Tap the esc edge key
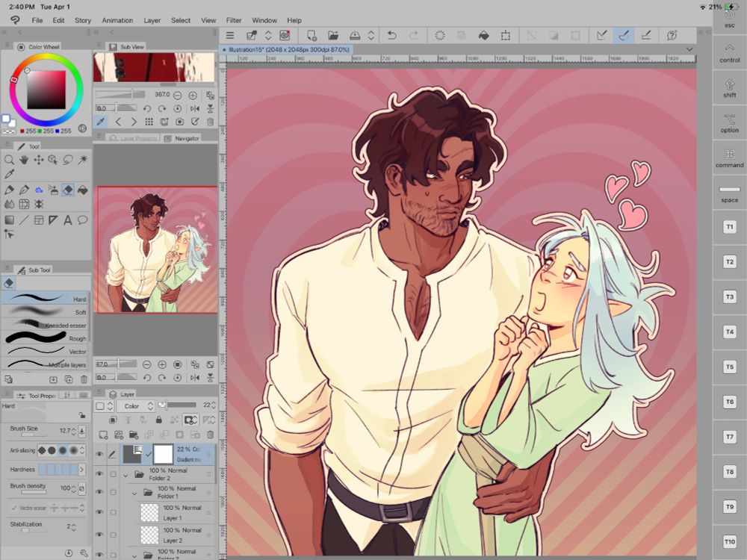Viewport: 747px width, 560px height. (x=729, y=19)
